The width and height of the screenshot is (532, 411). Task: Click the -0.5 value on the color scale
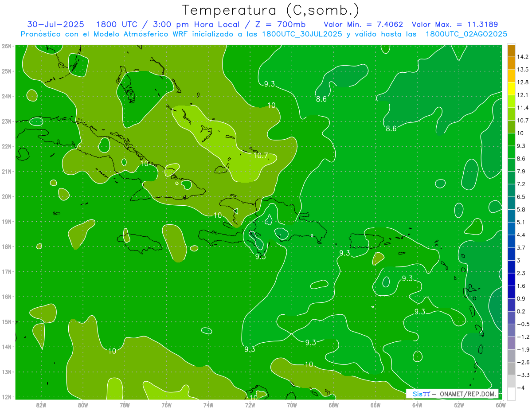tap(523, 324)
